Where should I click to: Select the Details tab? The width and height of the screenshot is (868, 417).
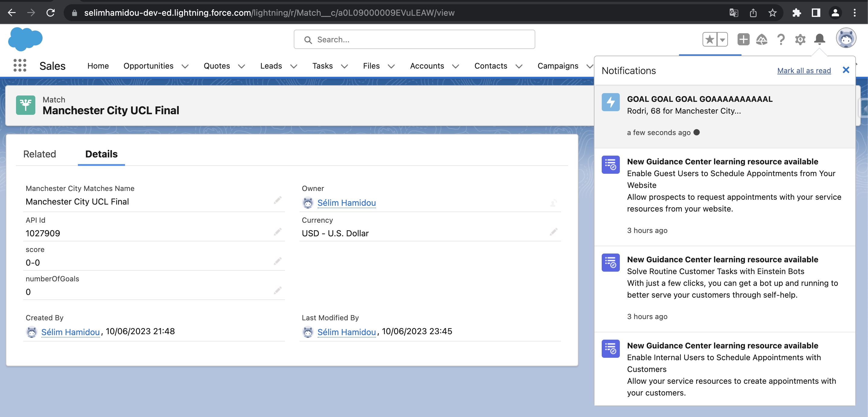101,154
